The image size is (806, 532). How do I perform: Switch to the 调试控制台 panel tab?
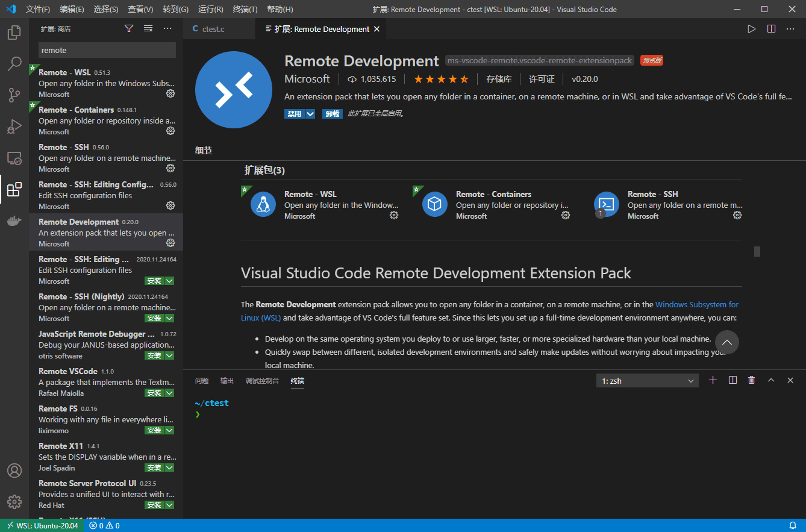263,381
